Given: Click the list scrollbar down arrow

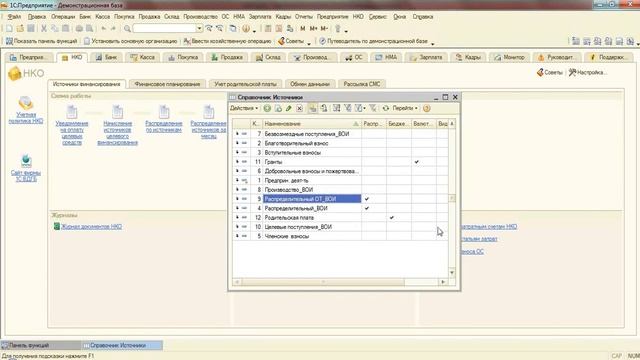Looking at the screenshot, I should point(452,272).
